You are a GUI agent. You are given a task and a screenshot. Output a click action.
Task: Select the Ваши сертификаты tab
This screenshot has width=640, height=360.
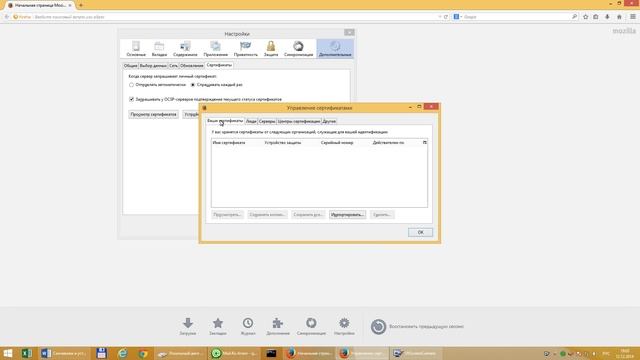225,121
